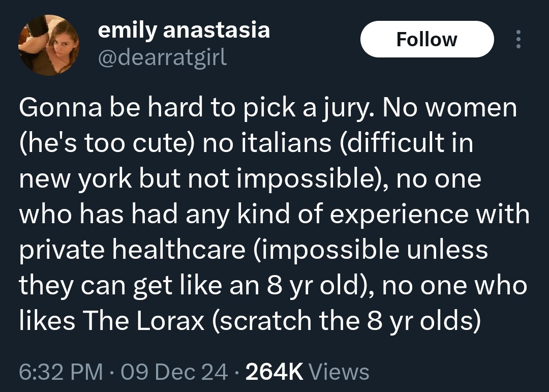Follow emily anastasia's account
The width and height of the screenshot is (549, 392).
click(427, 39)
